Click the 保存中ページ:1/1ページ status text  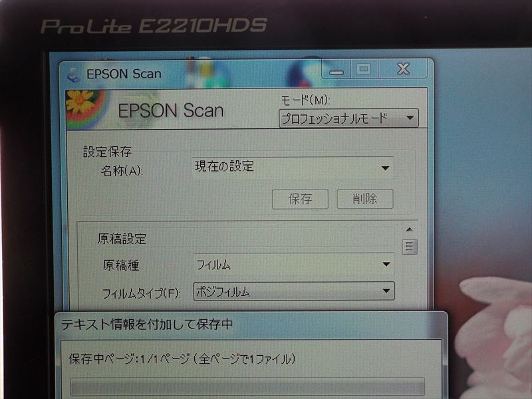182,358
